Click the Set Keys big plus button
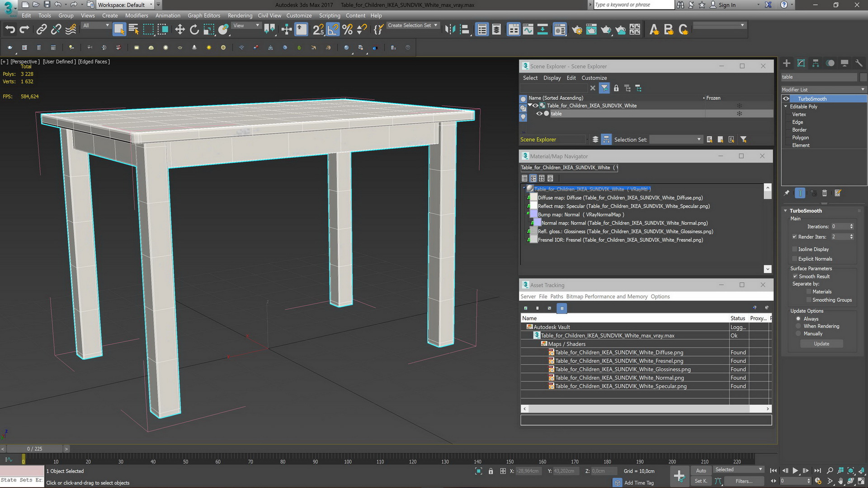This screenshot has width=868, height=488. point(679,476)
